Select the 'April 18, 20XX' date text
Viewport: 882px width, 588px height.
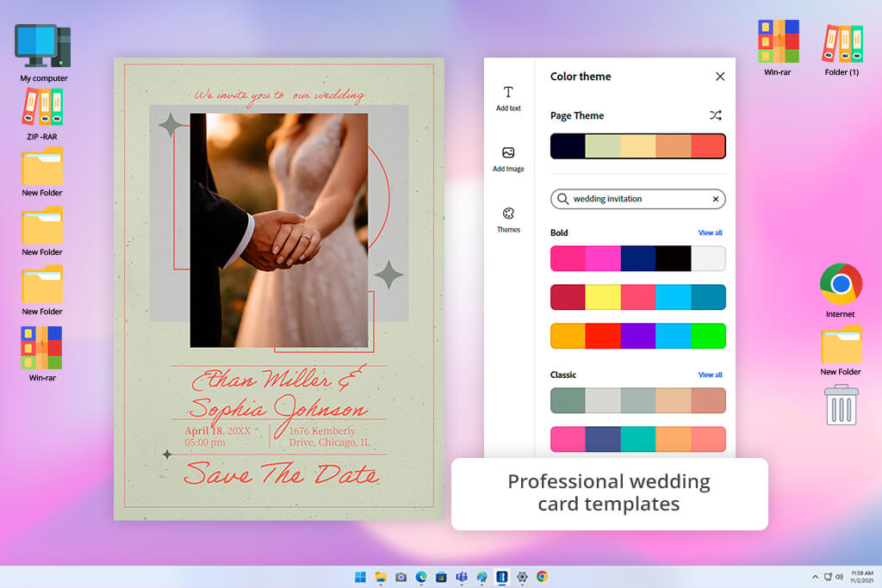(218, 430)
